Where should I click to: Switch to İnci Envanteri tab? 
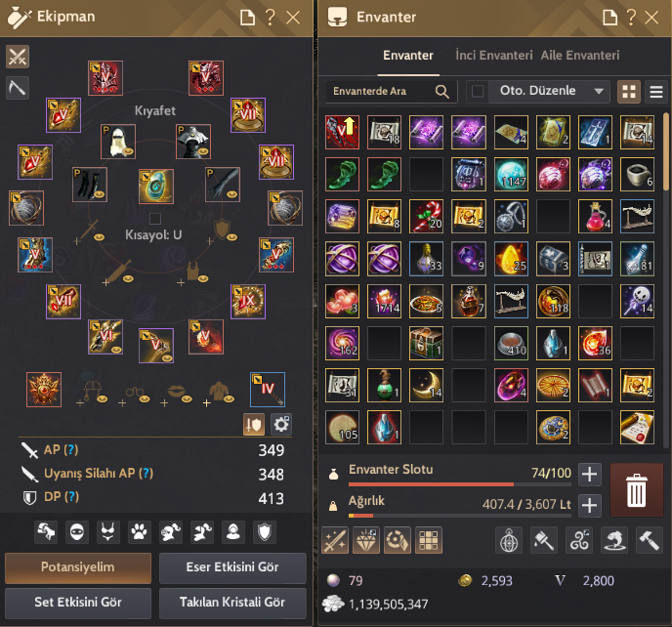coord(493,56)
